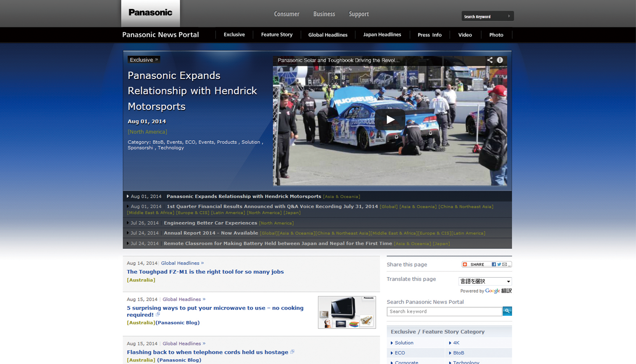The height and width of the screenshot is (364, 636).
Task: Click the Exclusive badge on featured story
Action: (144, 60)
